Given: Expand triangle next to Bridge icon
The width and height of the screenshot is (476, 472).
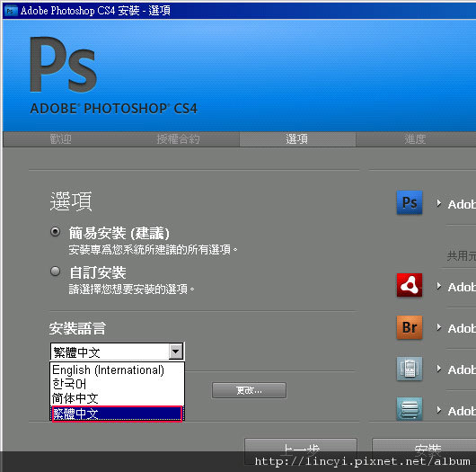Looking at the screenshot, I should click(x=438, y=327).
